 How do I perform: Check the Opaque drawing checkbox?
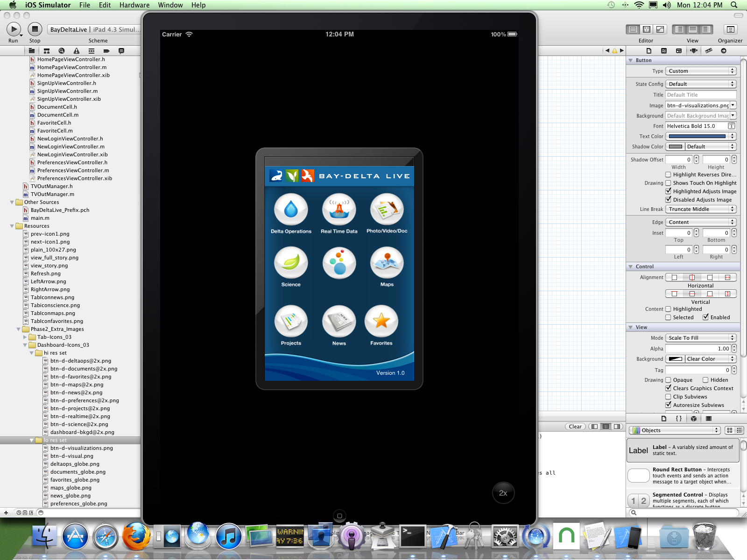click(668, 380)
